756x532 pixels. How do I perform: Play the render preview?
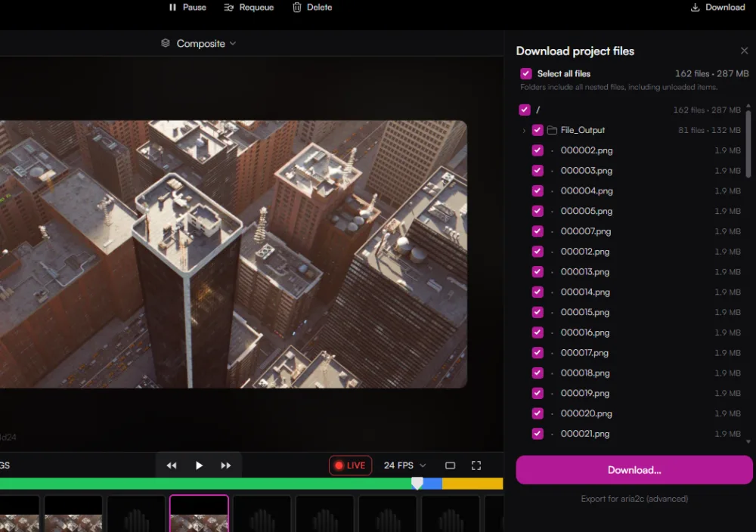[x=199, y=466]
